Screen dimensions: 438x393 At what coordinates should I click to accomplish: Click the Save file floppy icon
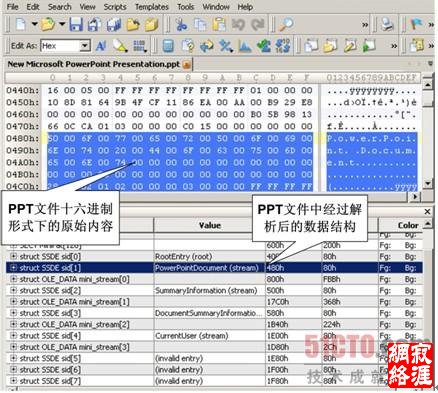(x=76, y=25)
